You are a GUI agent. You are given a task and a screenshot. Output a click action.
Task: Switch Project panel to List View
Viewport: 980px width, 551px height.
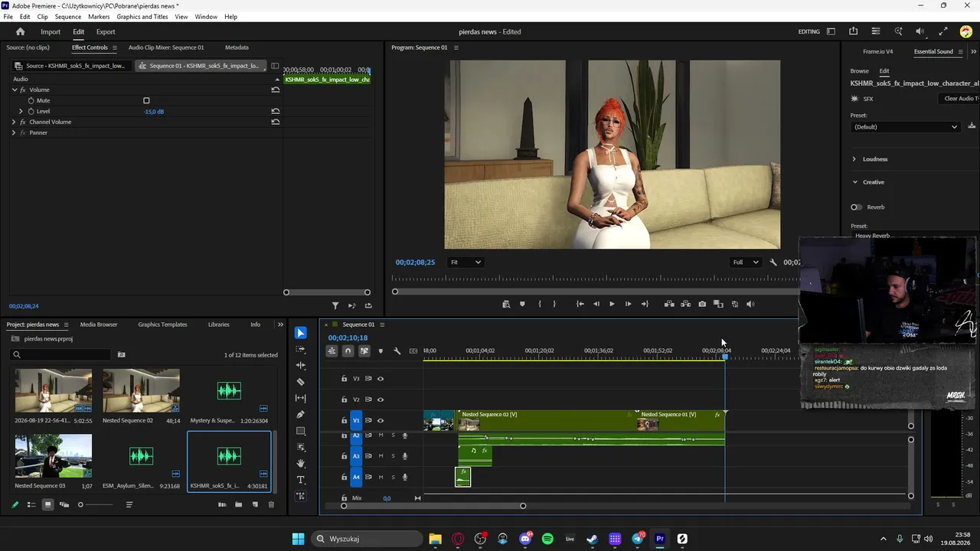tap(31, 504)
